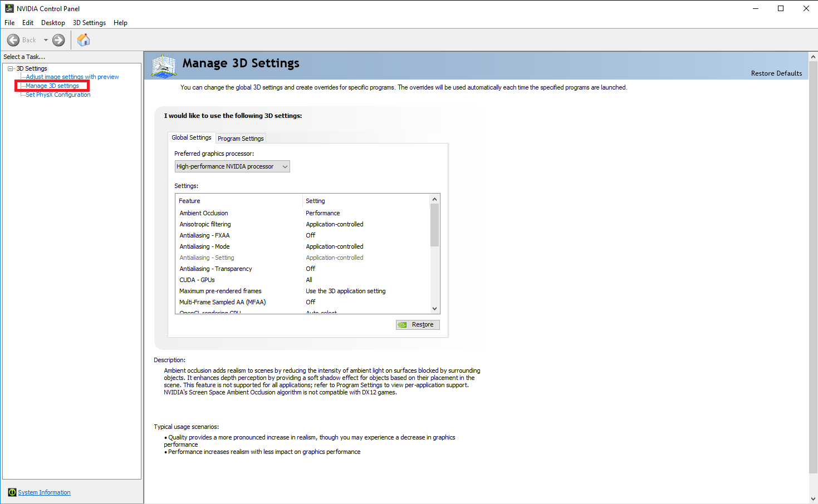Click the settings list scrollbar thumb
Viewport: 818px width, 504px height.
(435, 225)
